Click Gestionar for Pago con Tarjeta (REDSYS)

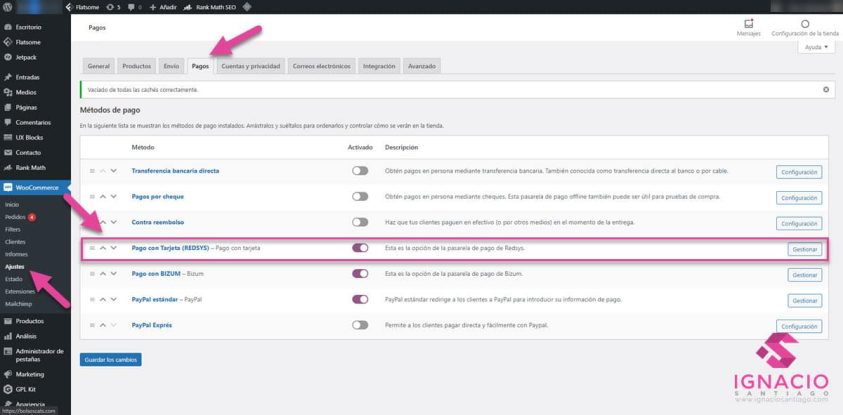click(x=805, y=249)
